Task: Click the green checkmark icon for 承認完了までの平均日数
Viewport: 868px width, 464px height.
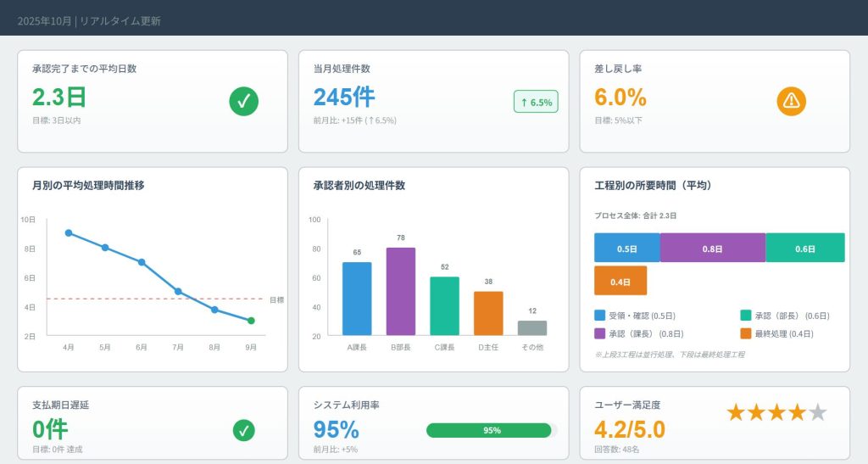Action: 243,102
